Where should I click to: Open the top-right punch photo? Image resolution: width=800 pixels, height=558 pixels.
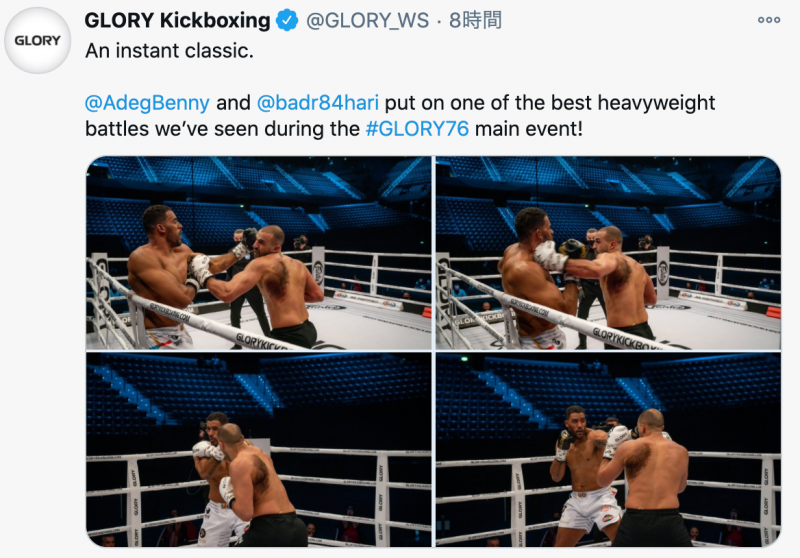pos(608,253)
